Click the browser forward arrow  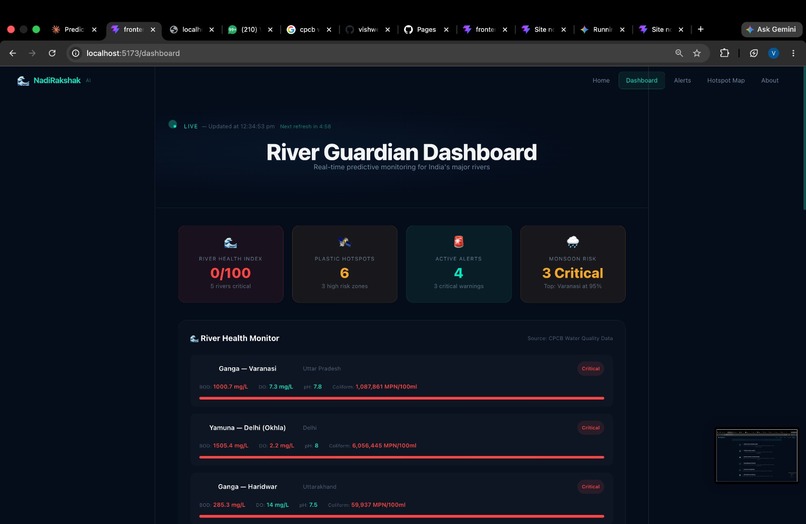[x=32, y=53]
